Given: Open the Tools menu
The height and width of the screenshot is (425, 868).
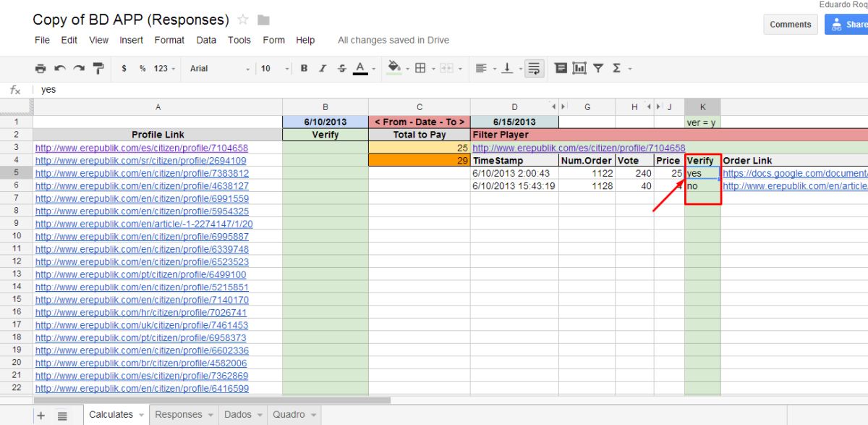Looking at the screenshot, I should point(239,40).
